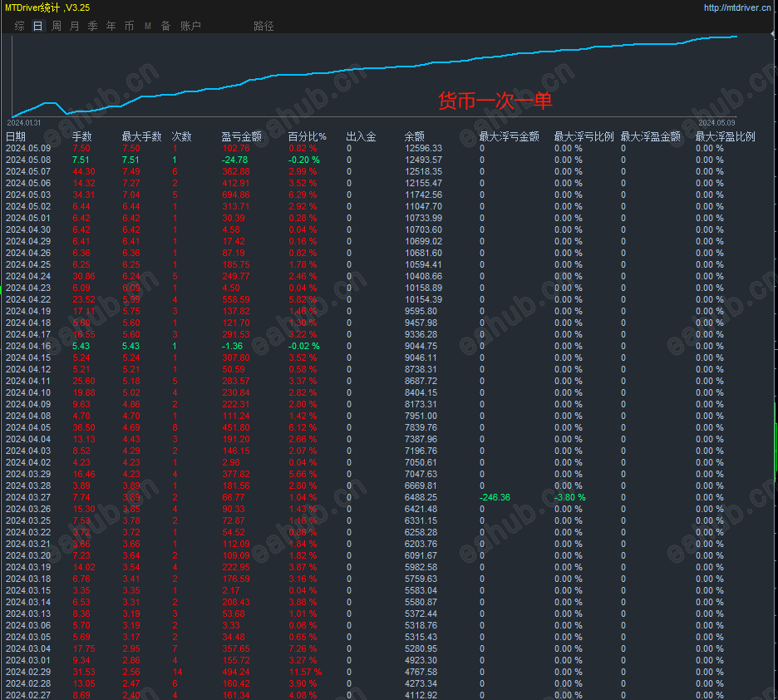Click profit amount 357.65

point(236,649)
